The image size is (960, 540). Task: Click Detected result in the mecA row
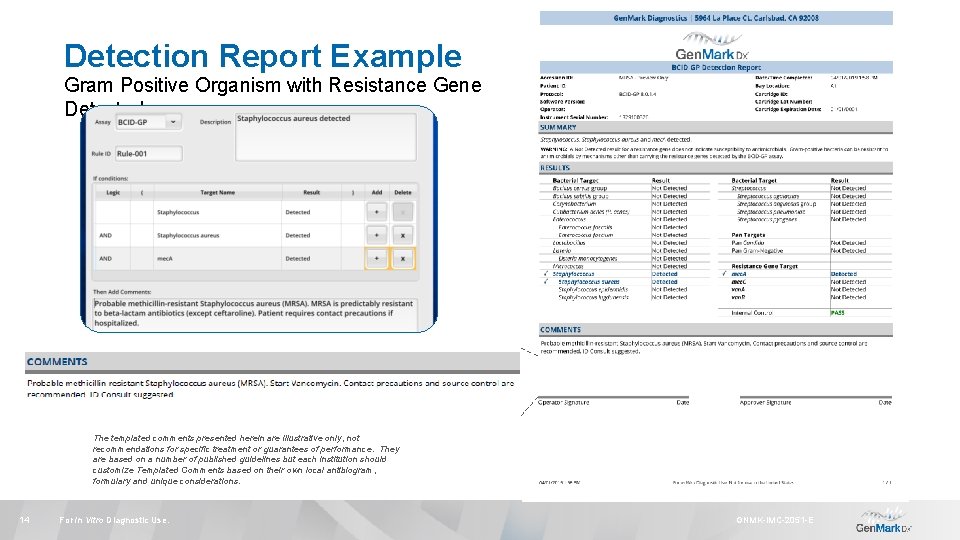pos(311,258)
